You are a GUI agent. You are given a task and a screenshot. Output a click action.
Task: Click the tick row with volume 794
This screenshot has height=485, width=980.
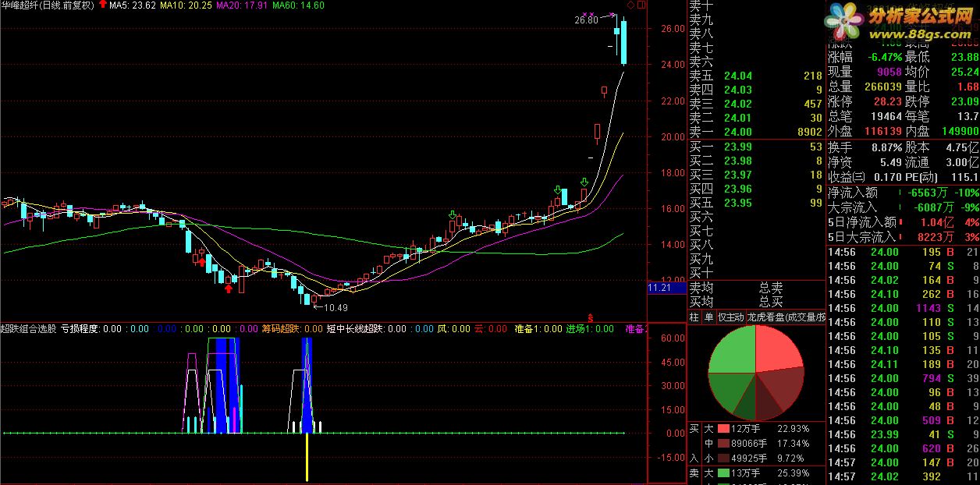[903, 378]
